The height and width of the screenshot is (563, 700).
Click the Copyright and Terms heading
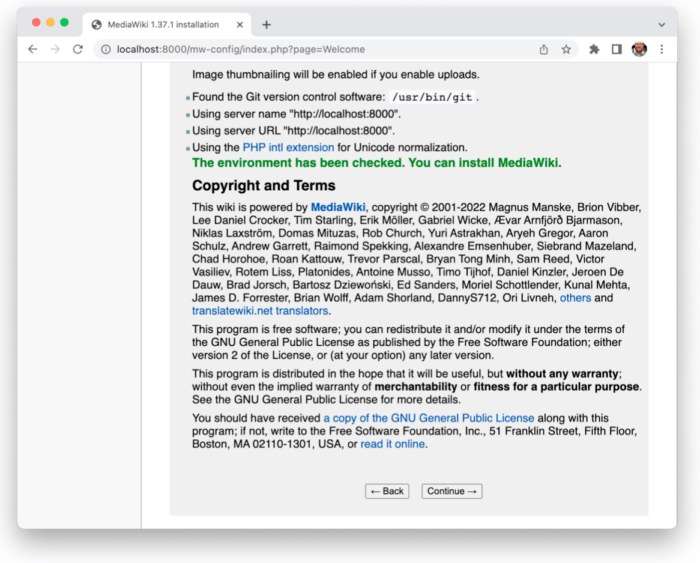coord(263,185)
